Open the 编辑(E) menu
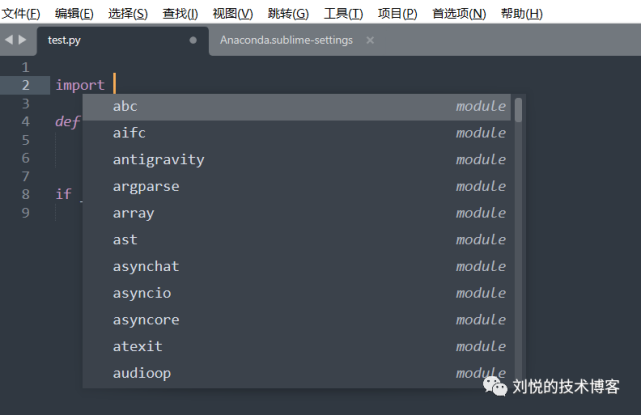Viewport: 641px width, 415px height. pyautogui.click(x=74, y=13)
